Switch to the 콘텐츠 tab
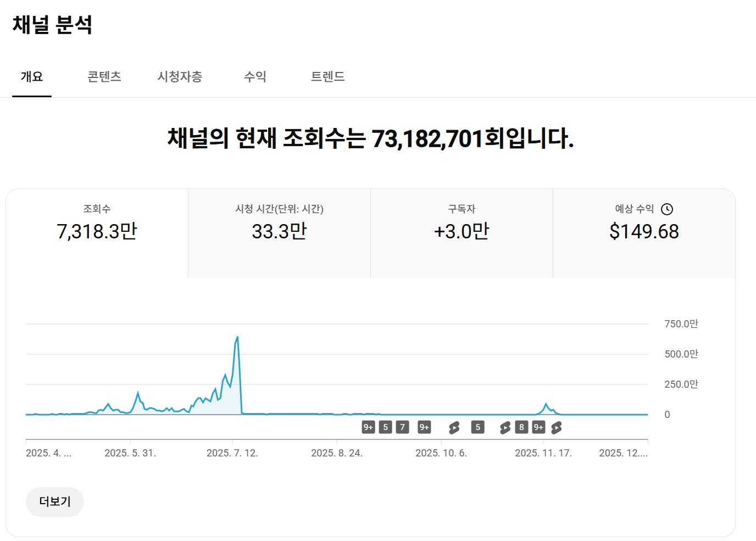The image size is (756, 541). (x=104, y=77)
